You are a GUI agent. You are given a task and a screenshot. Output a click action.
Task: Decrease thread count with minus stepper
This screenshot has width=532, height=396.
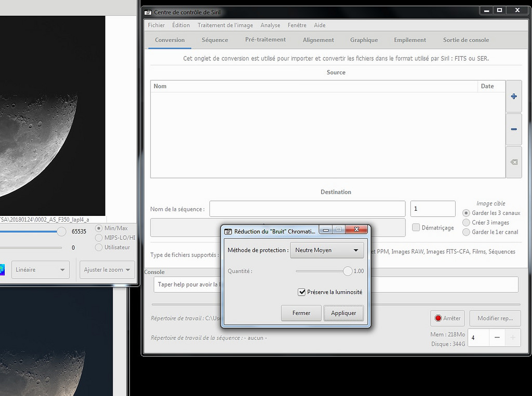pos(497,337)
